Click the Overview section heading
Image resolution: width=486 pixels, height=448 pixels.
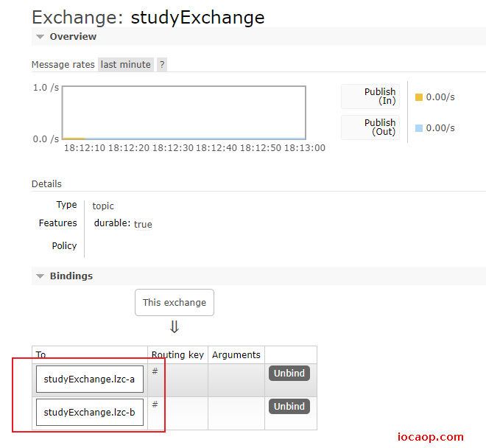pos(73,37)
